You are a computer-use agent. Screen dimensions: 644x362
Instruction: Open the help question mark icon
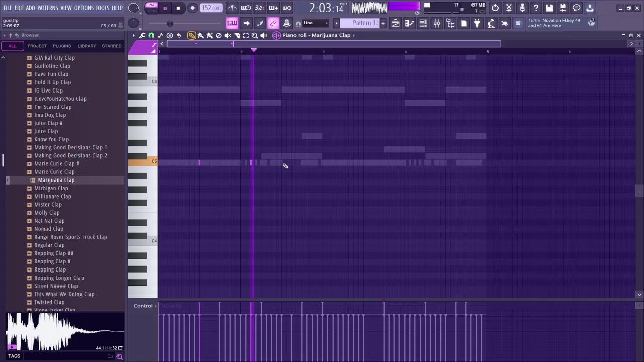[x=536, y=8]
